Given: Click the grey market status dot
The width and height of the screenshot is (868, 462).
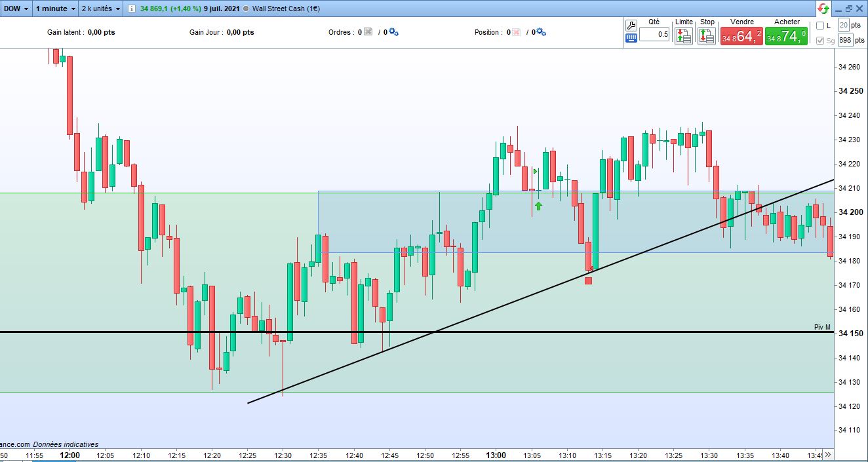Looking at the screenshot, I should coord(245,9).
